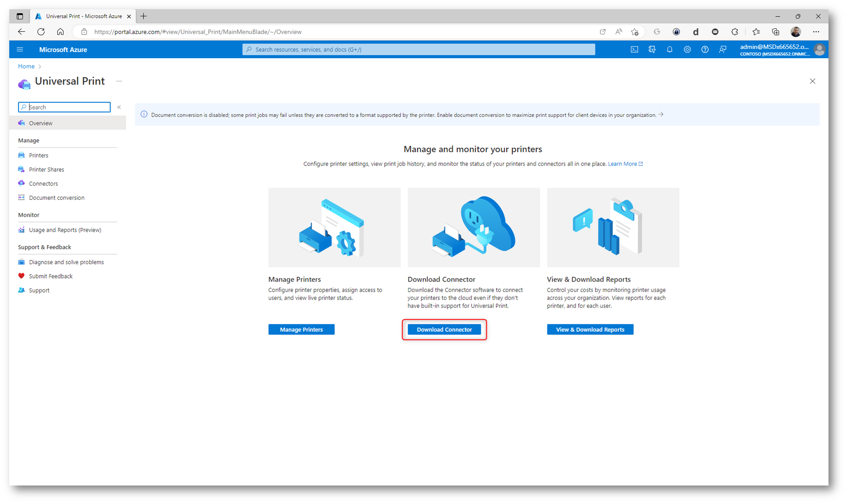This screenshot has height=504, width=847.
Task: Open the Feedback icon in Azure header
Action: (722, 49)
